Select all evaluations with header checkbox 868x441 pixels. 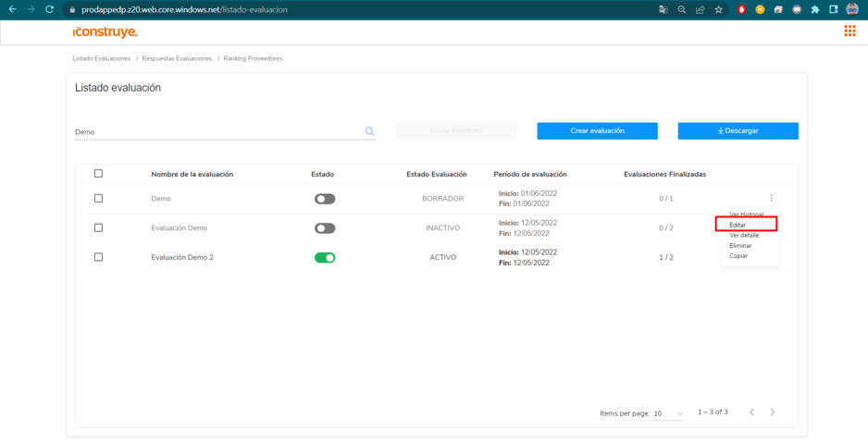pyautogui.click(x=98, y=173)
